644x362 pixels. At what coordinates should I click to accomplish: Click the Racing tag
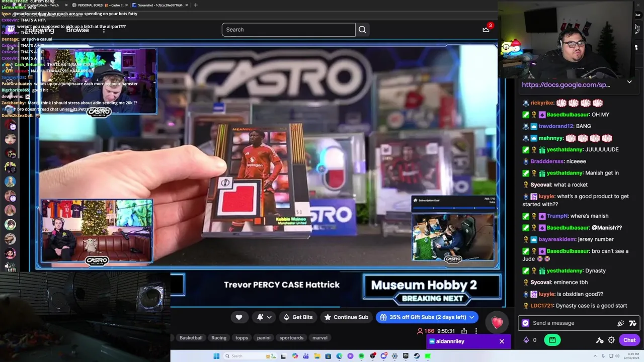click(x=219, y=338)
